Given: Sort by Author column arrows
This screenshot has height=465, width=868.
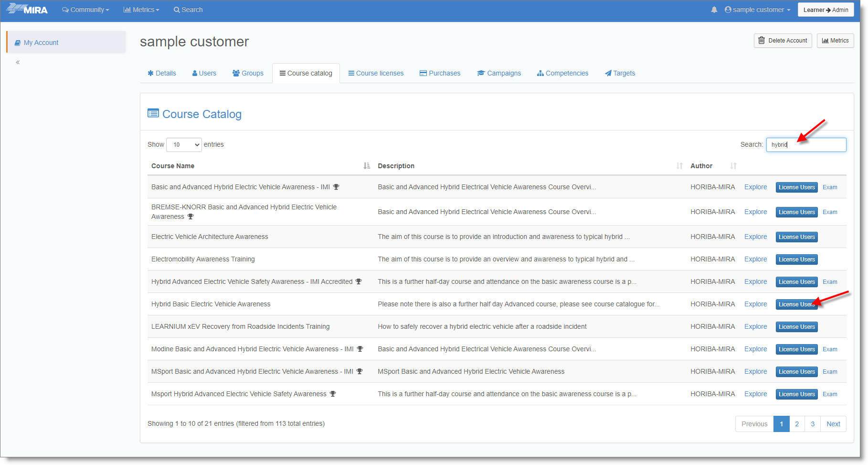Looking at the screenshot, I should [x=733, y=166].
